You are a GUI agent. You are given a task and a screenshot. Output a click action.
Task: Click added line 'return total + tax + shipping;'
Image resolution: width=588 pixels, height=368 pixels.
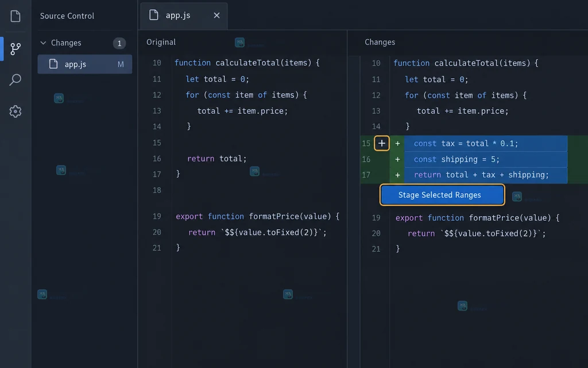click(481, 175)
